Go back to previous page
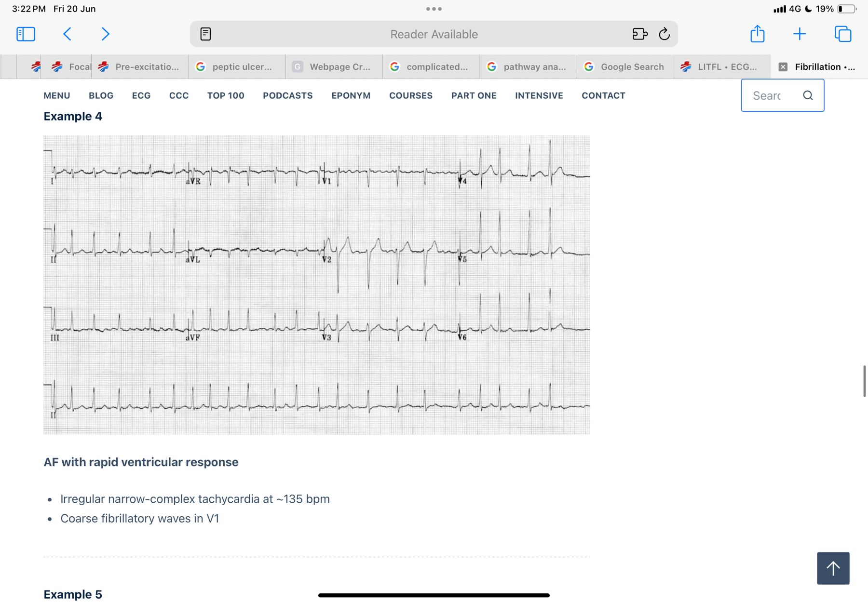This screenshot has width=868, height=603. [68, 34]
